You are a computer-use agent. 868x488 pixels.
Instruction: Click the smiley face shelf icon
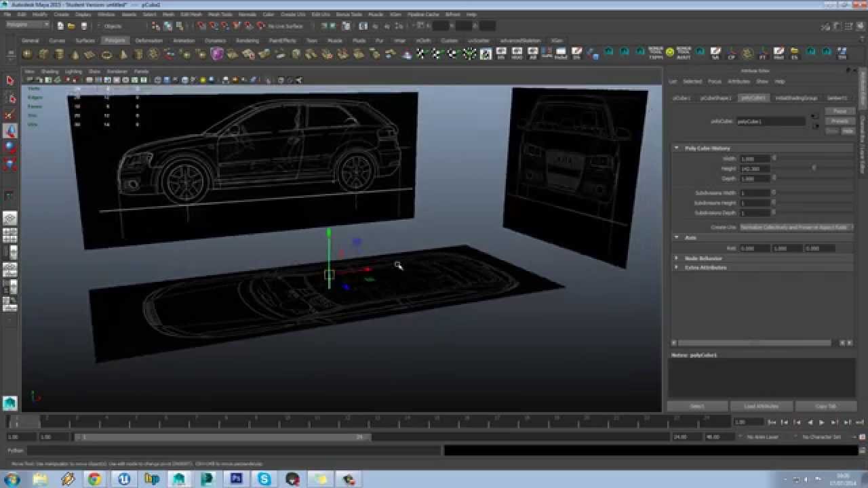point(670,53)
